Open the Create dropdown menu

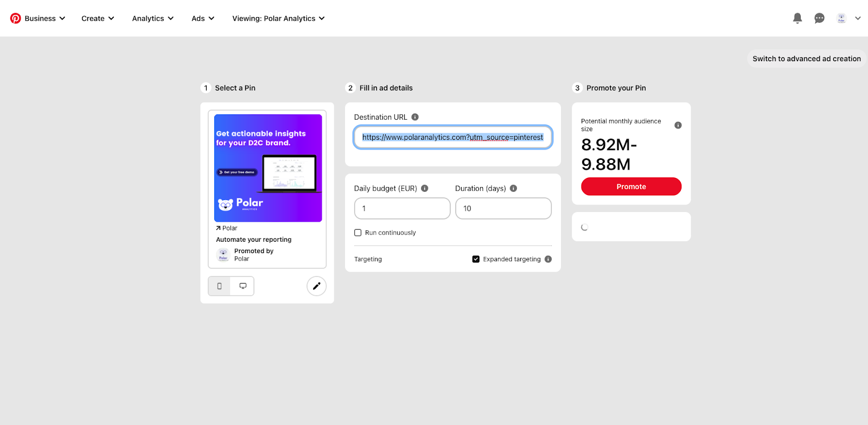click(98, 18)
